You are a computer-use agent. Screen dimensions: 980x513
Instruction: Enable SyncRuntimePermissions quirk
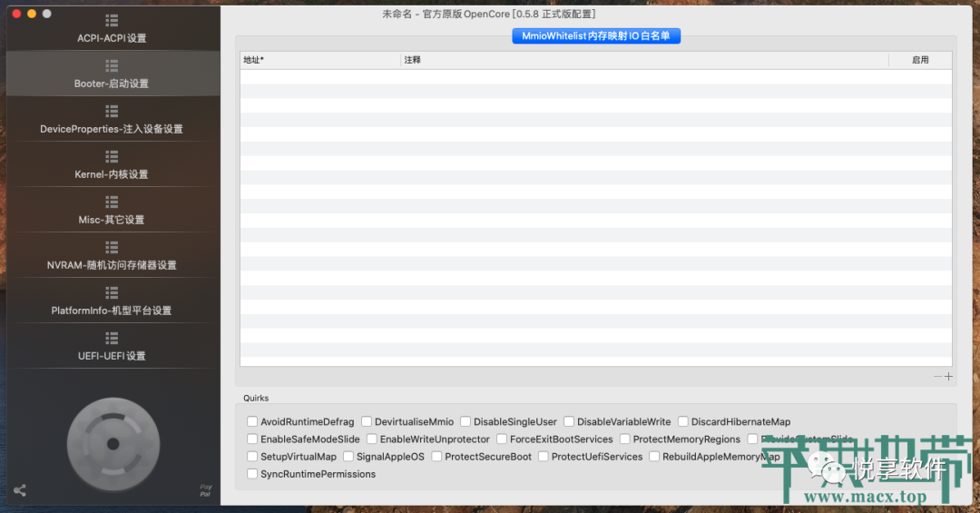tap(252, 474)
